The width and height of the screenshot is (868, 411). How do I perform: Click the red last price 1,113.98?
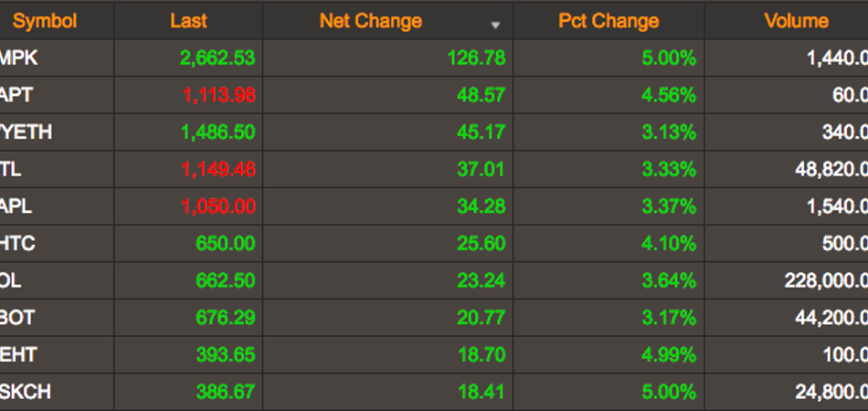click(x=217, y=95)
